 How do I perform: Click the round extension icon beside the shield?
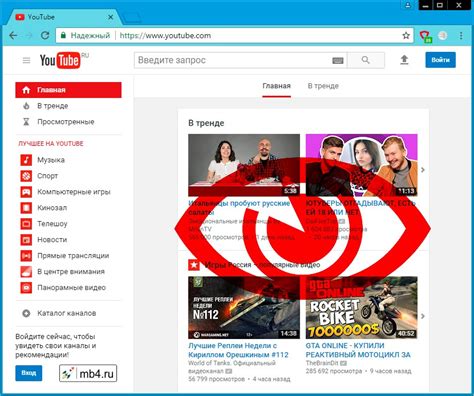click(443, 36)
